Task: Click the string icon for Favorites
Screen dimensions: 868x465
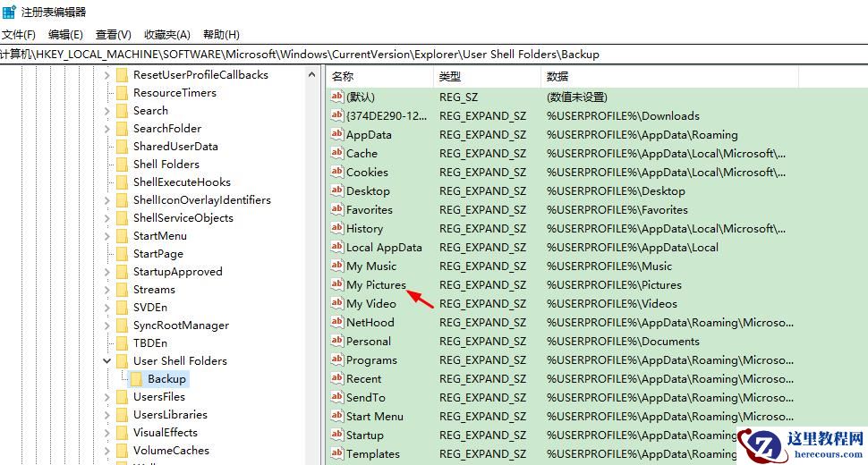Action: [x=337, y=209]
